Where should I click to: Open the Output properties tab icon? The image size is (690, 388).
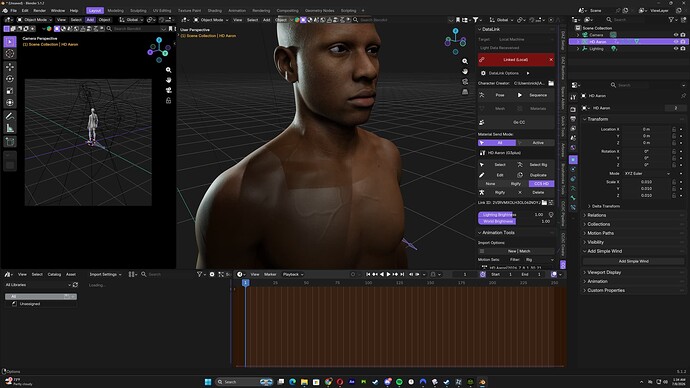click(x=573, y=119)
